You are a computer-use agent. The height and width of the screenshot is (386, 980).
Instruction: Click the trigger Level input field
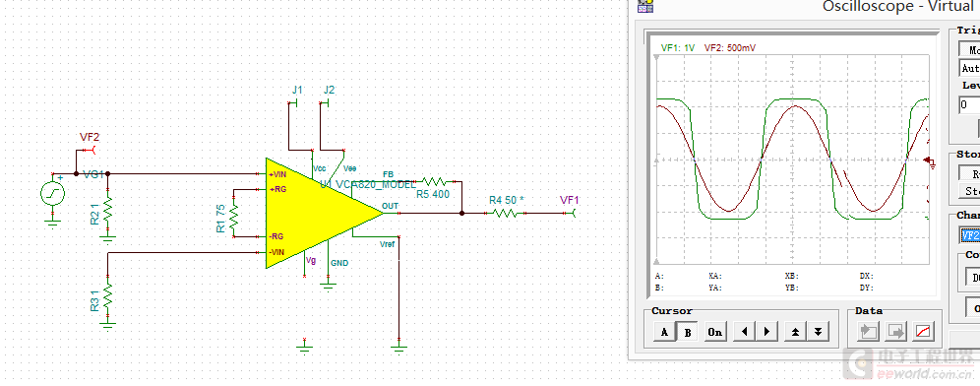point(969,104)
